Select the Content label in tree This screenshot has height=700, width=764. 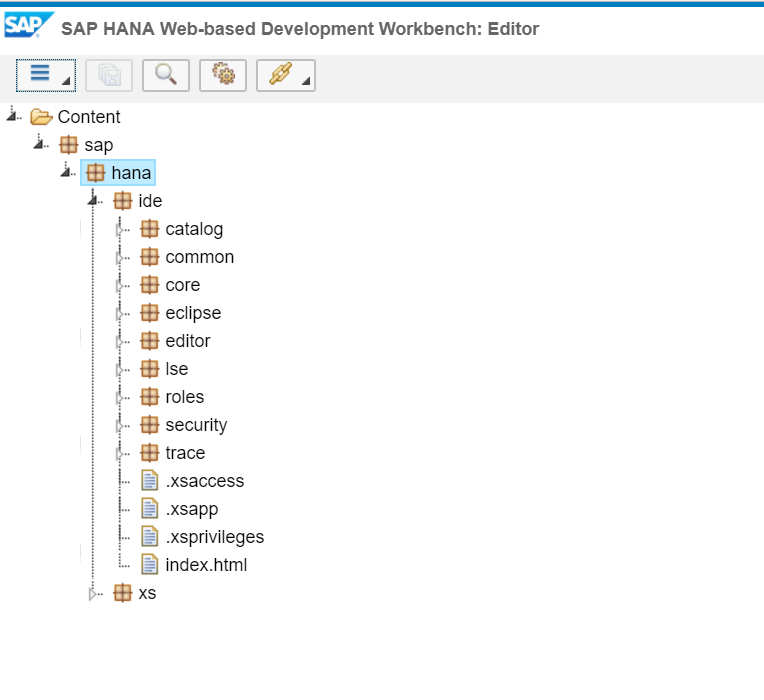89,117
